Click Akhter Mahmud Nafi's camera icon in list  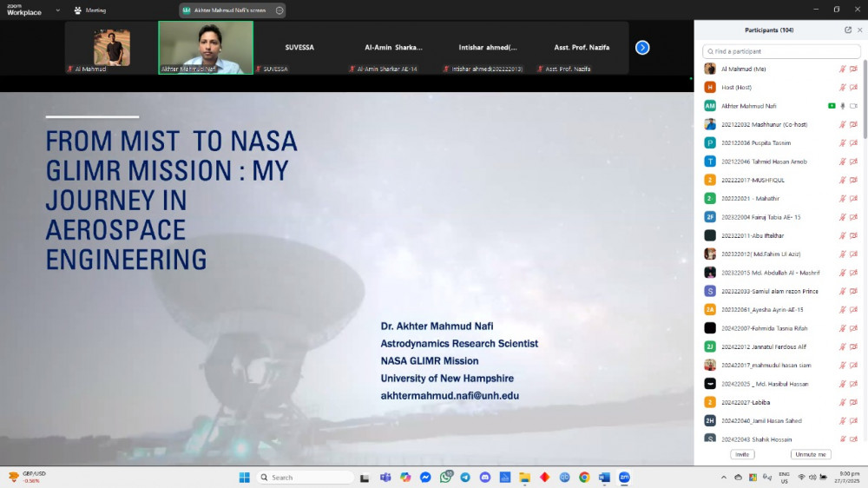coord(853,106)
